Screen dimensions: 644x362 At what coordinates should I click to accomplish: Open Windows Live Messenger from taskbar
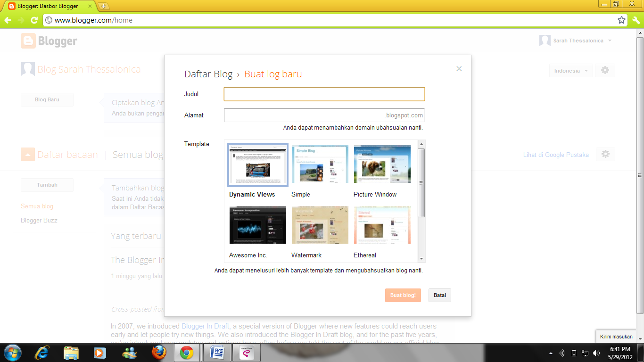pos(129,353)
